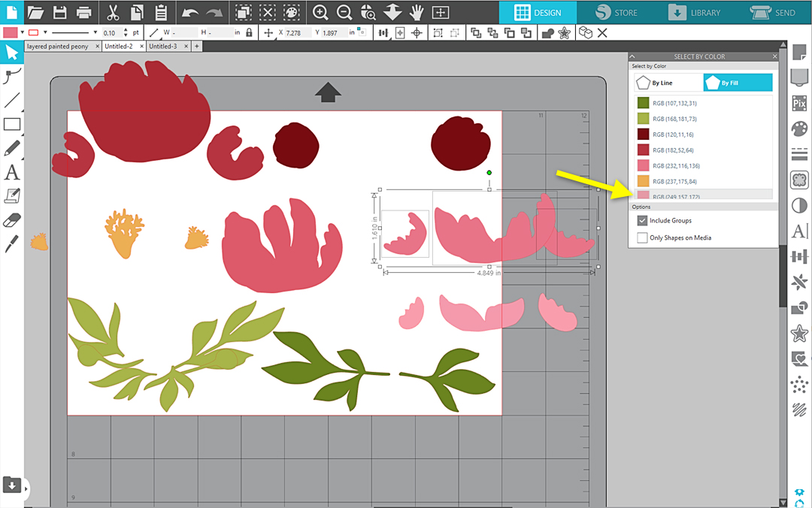Paste from the clipboard
The width and height of the screenshot is (812, 508).
point(161,12)
